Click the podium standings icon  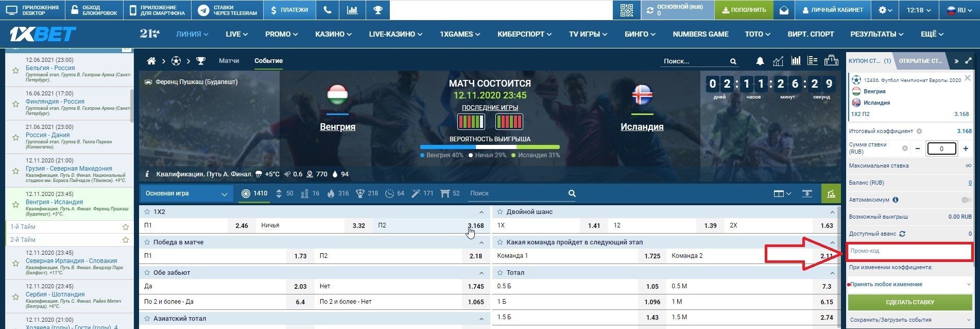tap(831, 61)
